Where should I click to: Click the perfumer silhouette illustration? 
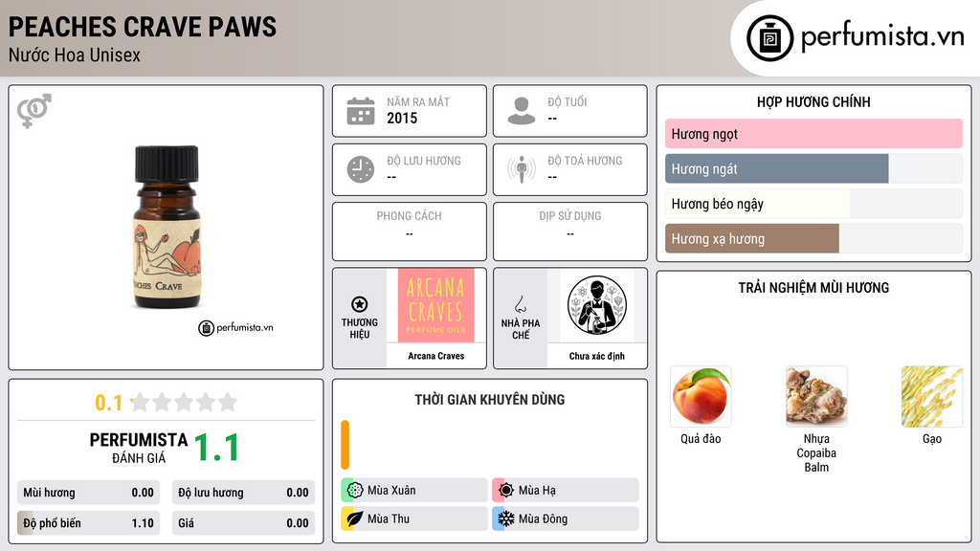pyautogui.click(x=597, y=305)
